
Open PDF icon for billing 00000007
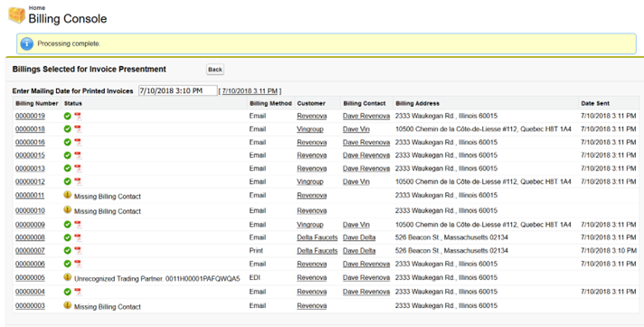pos(78,251)
